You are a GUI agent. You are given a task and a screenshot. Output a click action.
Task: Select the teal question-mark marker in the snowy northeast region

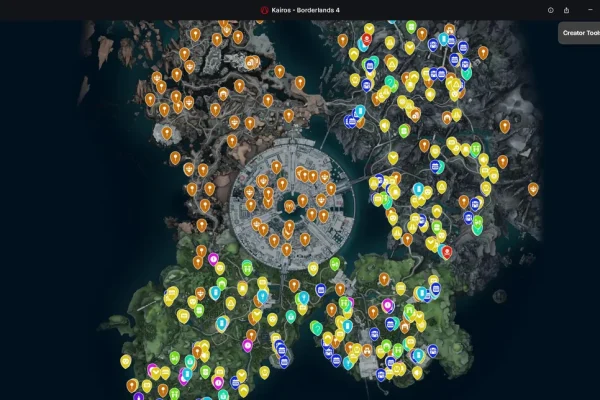click(390, 82)
